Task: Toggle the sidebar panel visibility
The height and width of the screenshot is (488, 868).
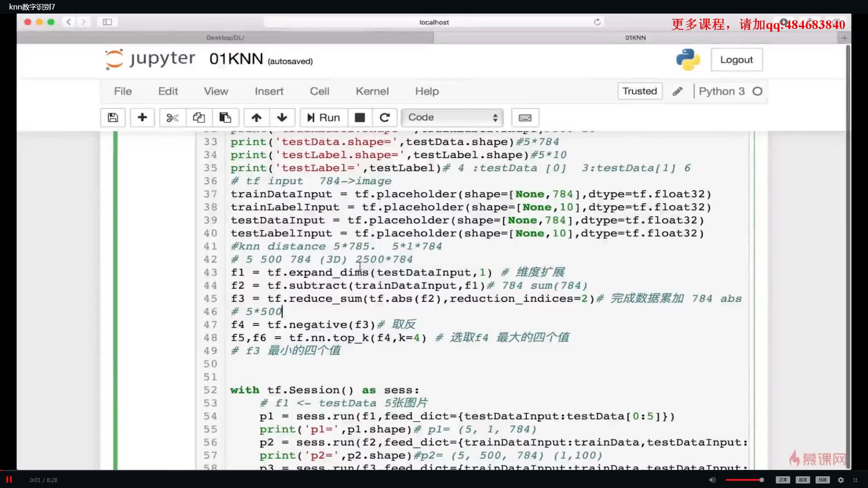Action: click(x=107, y=21)
